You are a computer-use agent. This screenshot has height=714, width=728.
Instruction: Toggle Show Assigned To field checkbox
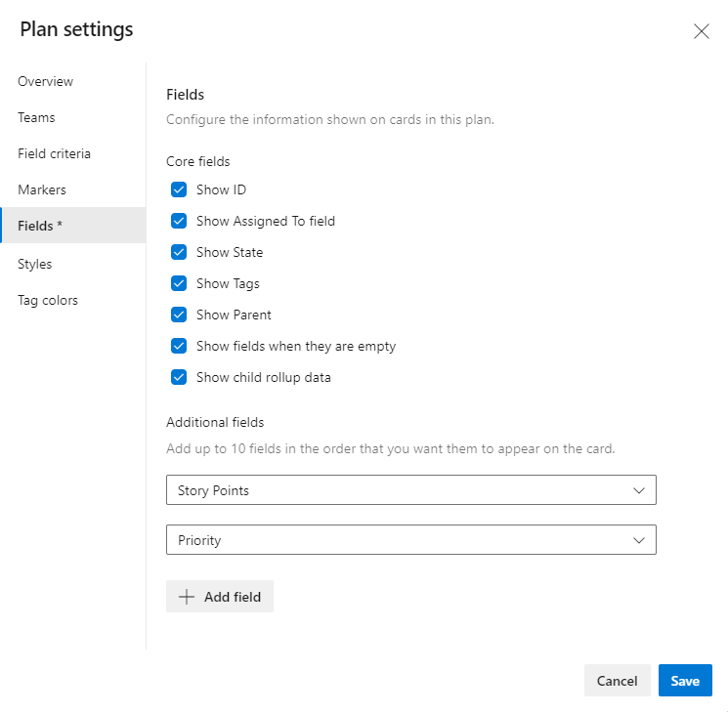click(179, 221)
